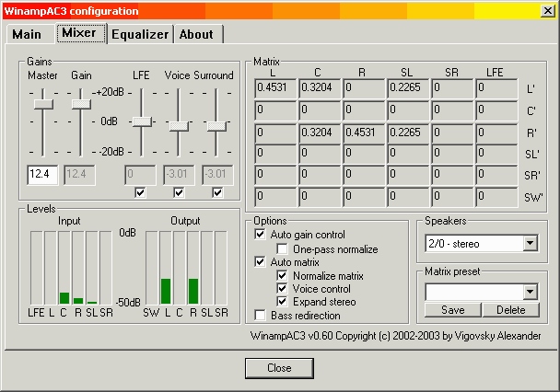The width and height of the screenshot is (560, 392).
Task: Click matrix cell L to C' showing 0
Action: tap(275, 110)
